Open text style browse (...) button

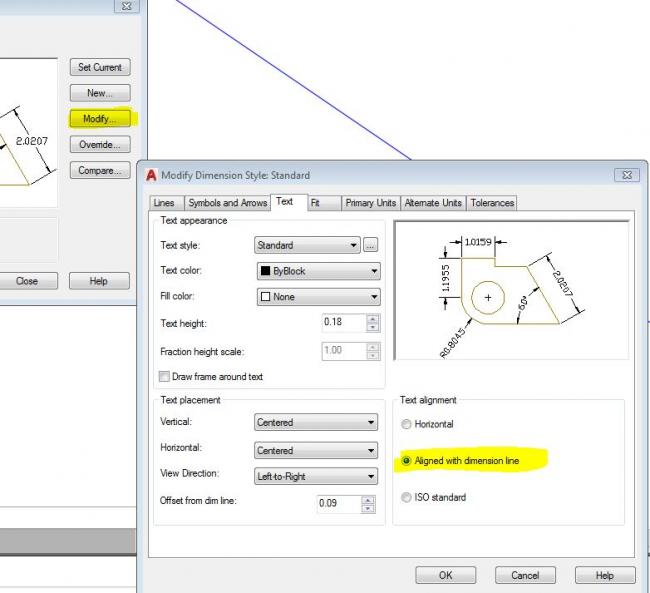coord(371,245)
